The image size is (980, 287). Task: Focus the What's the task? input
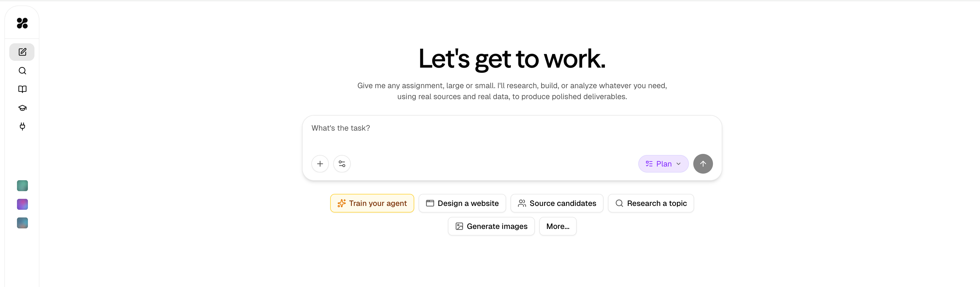pyautogui.click(x=512, y=133)
